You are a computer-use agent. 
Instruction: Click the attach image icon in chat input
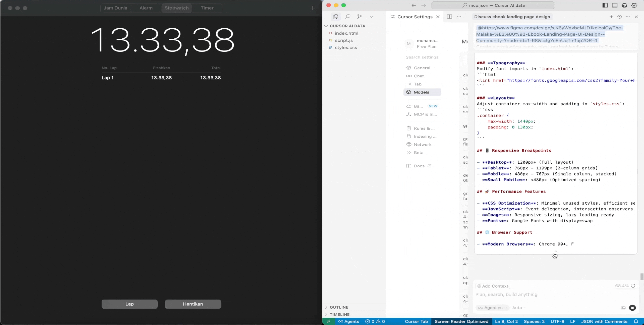click(x=623, y=308)
